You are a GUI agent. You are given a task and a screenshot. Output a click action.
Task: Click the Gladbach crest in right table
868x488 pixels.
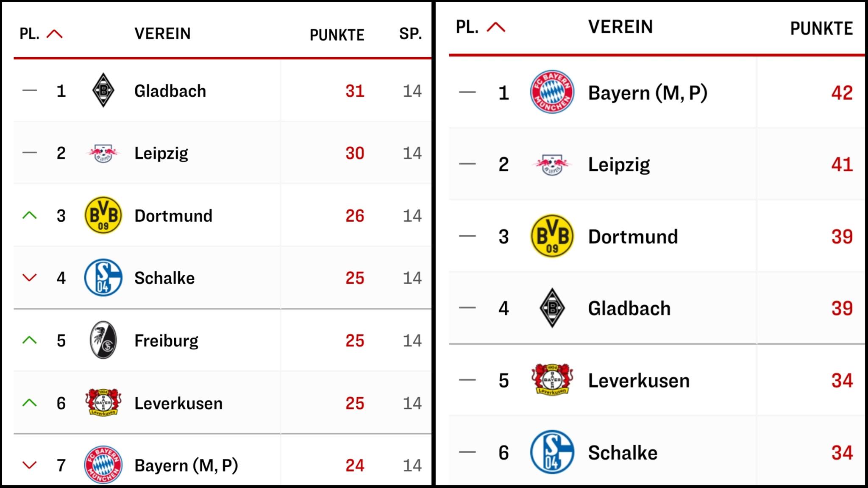pos(552,308)
